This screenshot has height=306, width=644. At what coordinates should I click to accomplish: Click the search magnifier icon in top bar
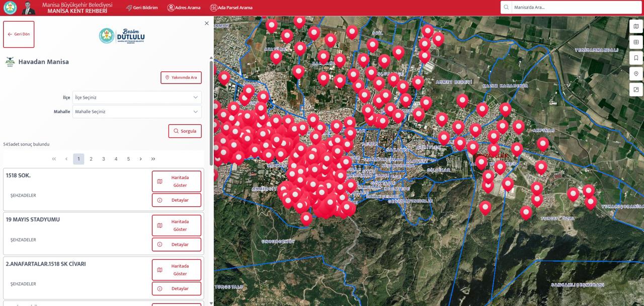pyautogui.click(x=506, y=8)
